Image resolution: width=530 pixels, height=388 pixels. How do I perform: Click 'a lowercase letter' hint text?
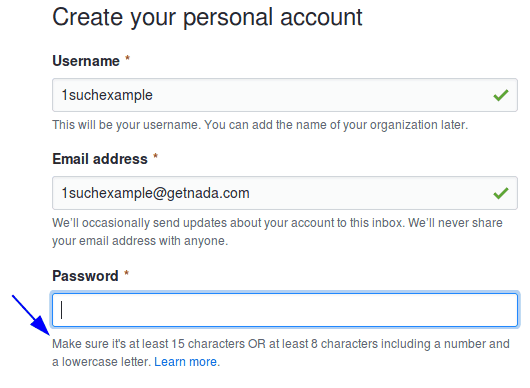pos(101,362)
